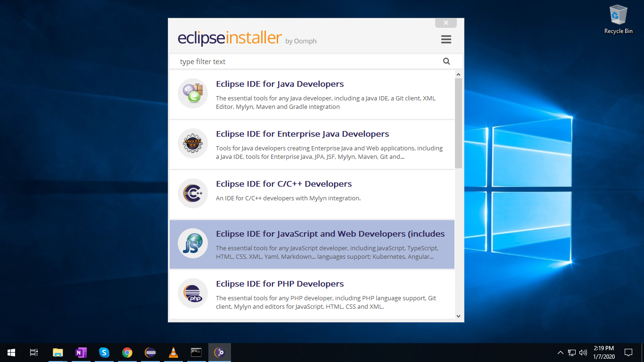Select the Eclipse IDE for PHP Developers title

tap(280, 283)
